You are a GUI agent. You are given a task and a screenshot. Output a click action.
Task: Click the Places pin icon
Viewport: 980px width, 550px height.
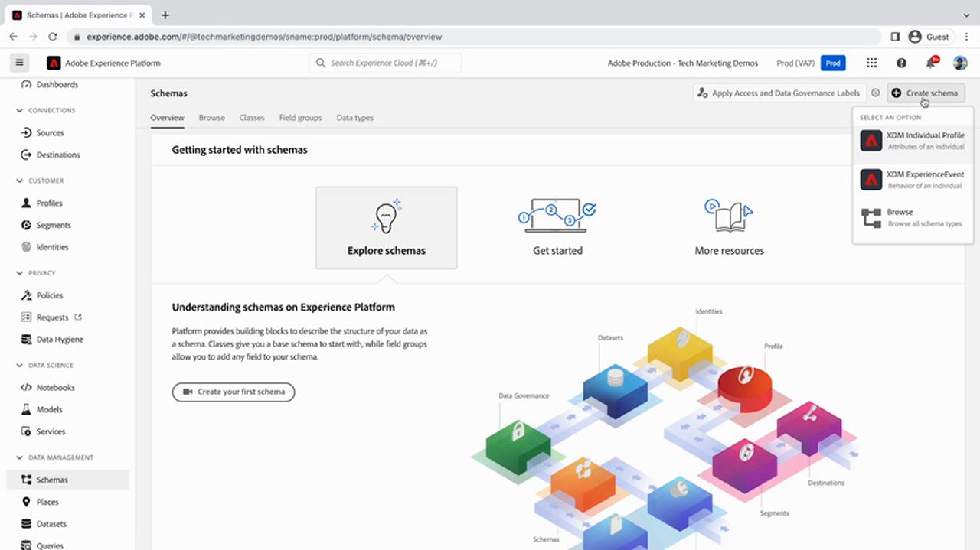[x=26, y=502]
